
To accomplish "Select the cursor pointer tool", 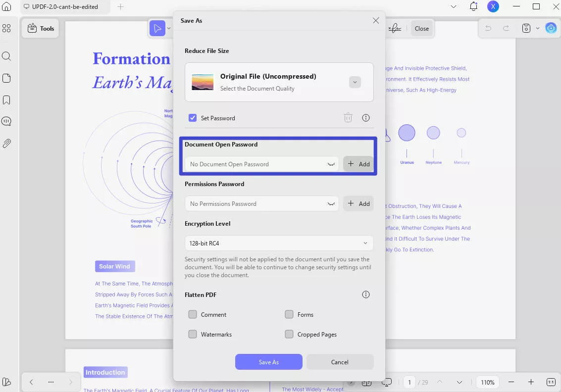I will [x=157, y=29].
